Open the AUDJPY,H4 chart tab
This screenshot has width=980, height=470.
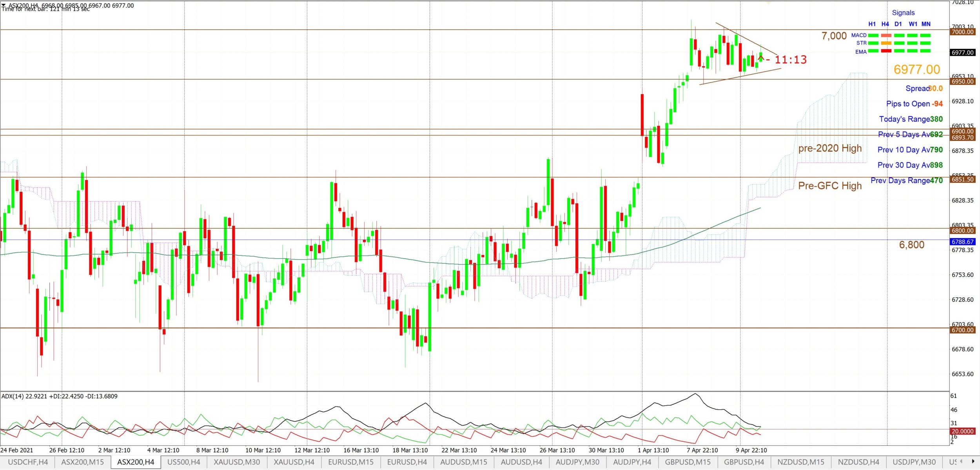click(632, 462)
